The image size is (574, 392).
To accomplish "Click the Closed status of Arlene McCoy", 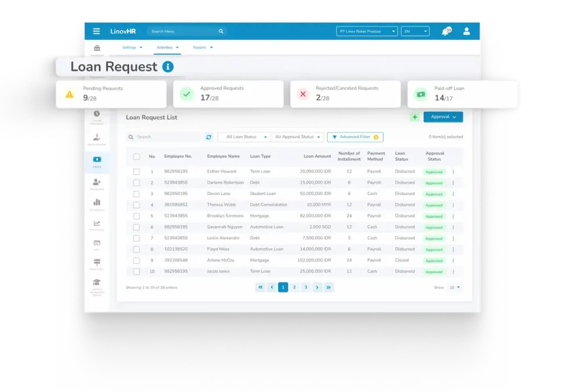I will 401,260.
